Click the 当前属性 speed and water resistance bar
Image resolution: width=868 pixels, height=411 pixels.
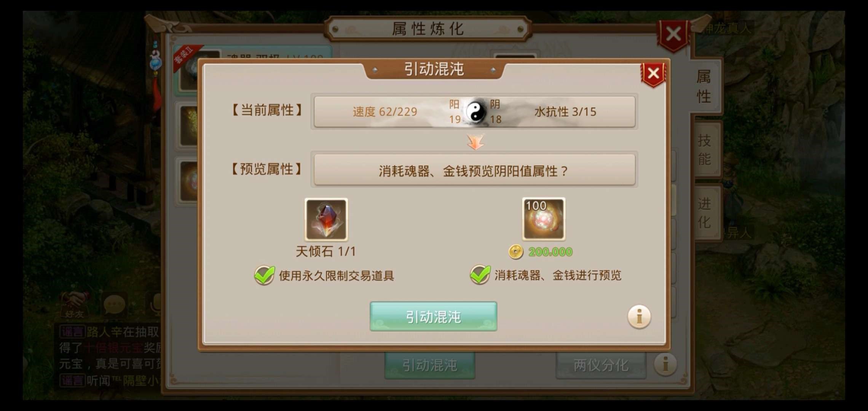coord(474,112)
